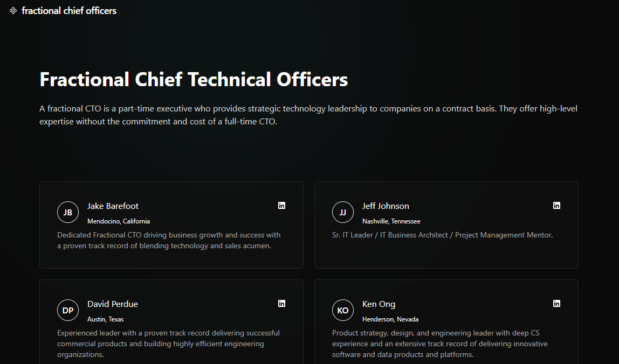This screenshot has height=364, width=619.
Task: Open Jeff Johnson's LinkedIn icon
Action: coord(556,205)
